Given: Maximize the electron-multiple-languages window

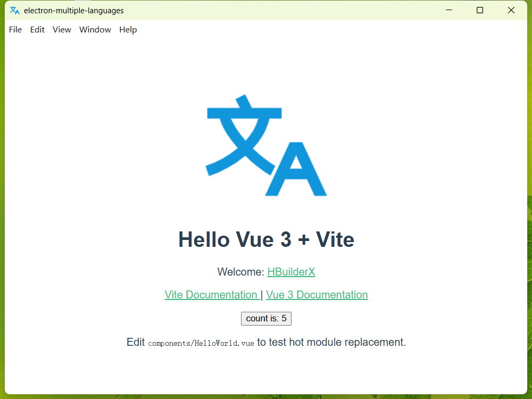Looking at the screenshot, I should click(480, 10).
